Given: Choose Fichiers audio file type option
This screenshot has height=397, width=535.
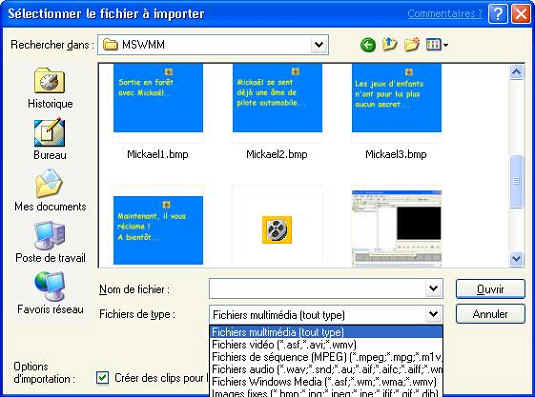Looking at the screenshot, I should click(x=326, y=369).
